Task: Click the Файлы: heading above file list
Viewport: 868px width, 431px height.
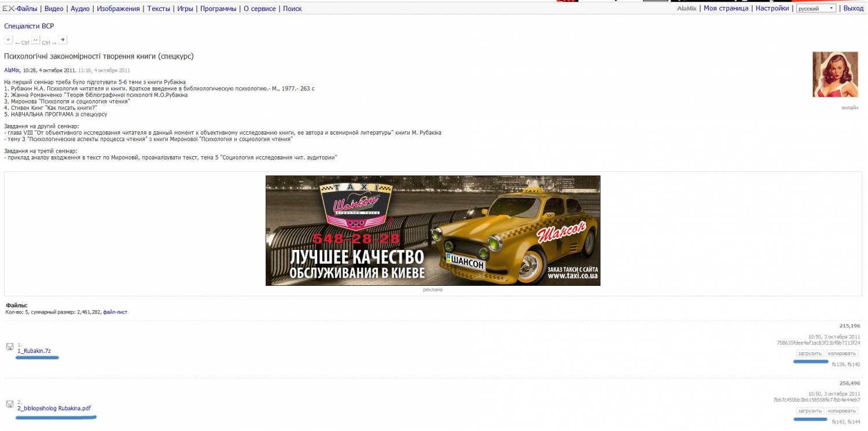Action: click(x=17, y=305)
